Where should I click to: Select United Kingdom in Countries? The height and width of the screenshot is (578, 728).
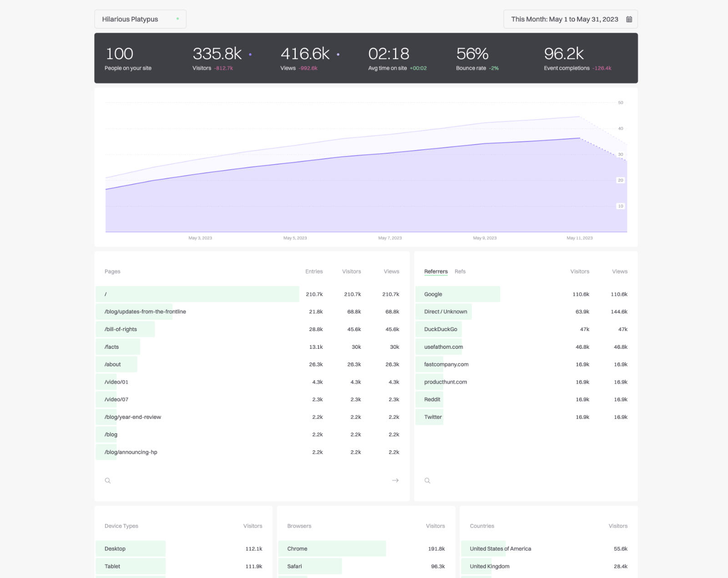point(548,566)
